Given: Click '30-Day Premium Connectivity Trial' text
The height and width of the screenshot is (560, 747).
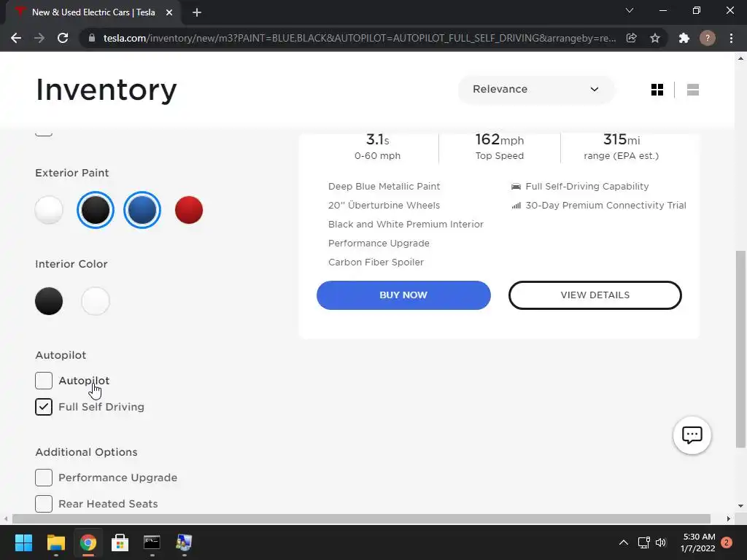Looking at the screenshot, I should (606, 205).
